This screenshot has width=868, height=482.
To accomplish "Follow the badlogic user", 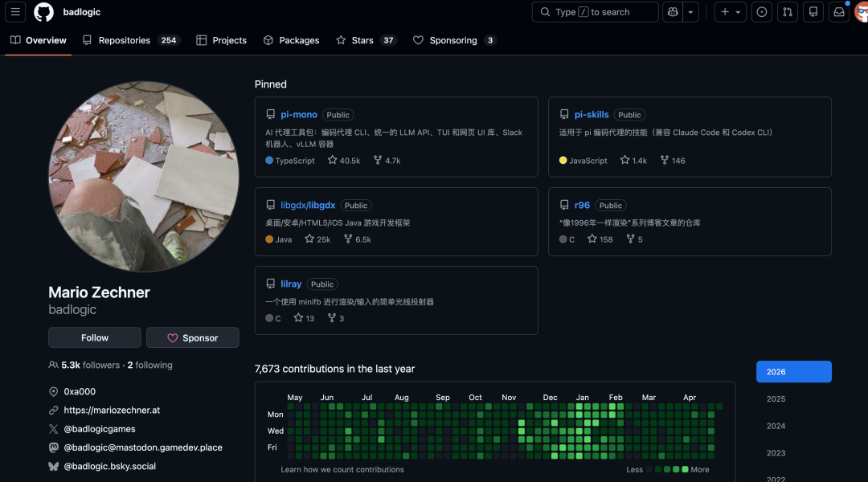I will click(95, 337).
